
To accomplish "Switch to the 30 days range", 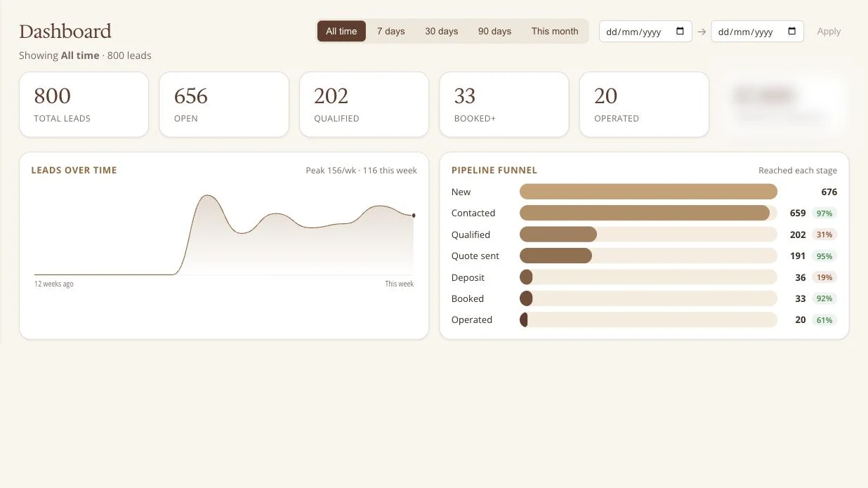I will tap(442, 32).
